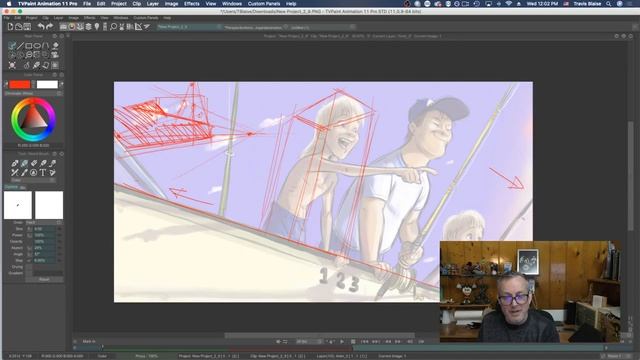Click the brush tip preview thumbnail

[x=18, y=205]
